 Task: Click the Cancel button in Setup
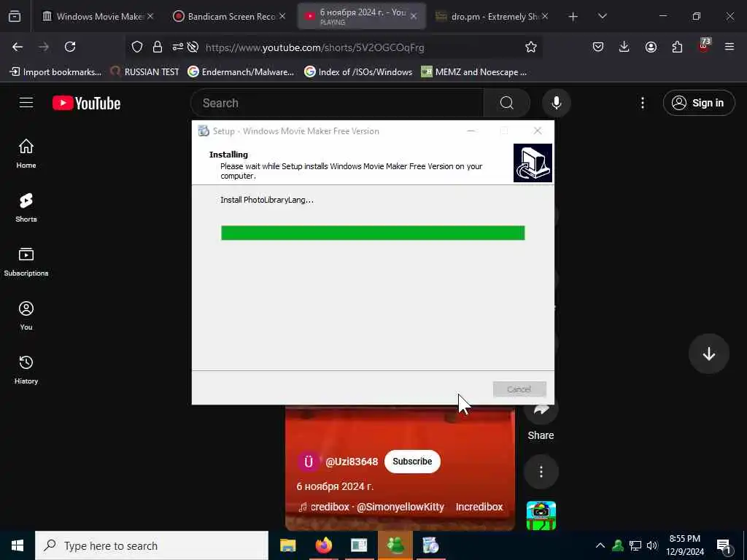(x=519, y=389)
